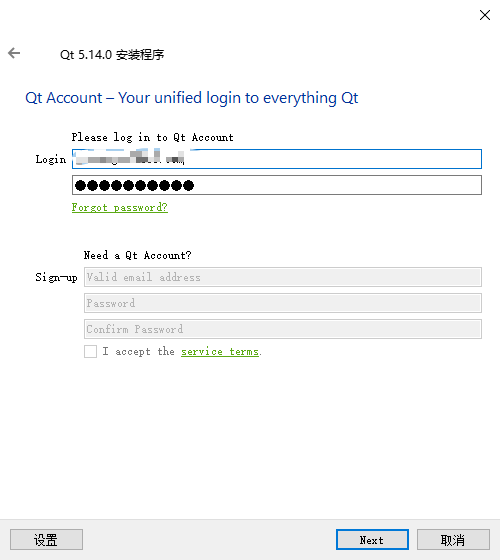Click the Login field label
The width and height of the screenshot is (500, 560).
[51, 160]
